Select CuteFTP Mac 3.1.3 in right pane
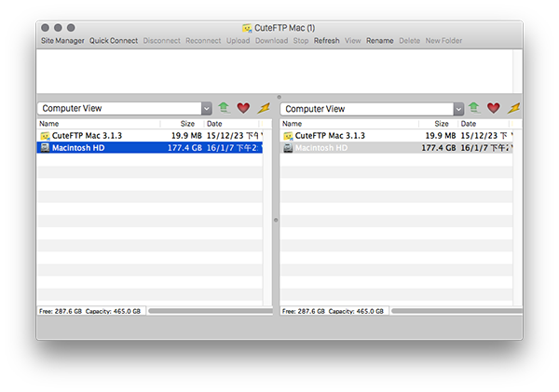Screen dimensions: 559x392 (x=397, y=136)
